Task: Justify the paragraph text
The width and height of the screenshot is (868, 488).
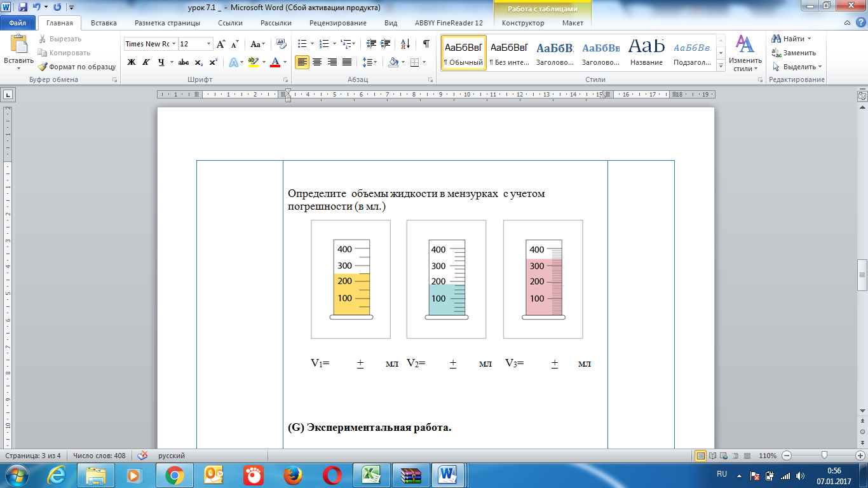Action: pos(347,62)
